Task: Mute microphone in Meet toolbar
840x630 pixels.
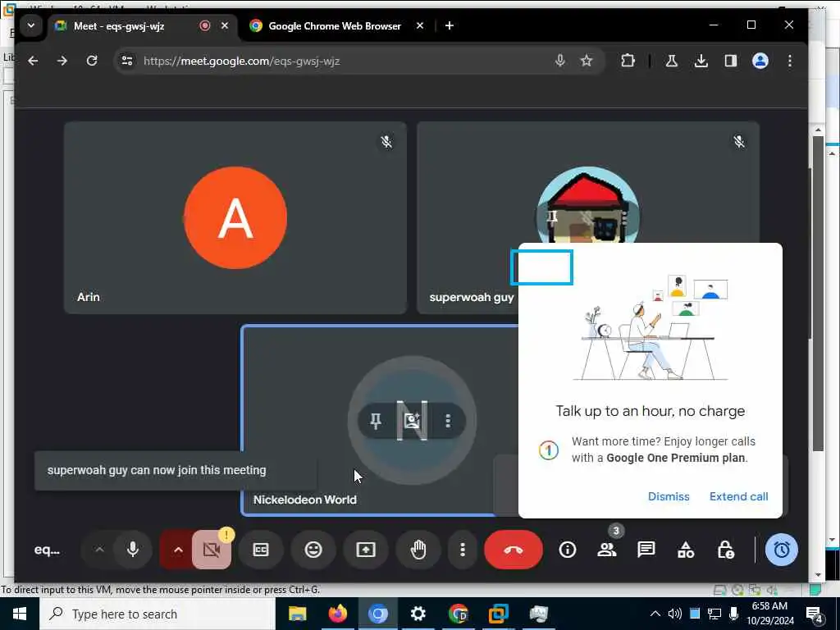Action: pos(133,550)
